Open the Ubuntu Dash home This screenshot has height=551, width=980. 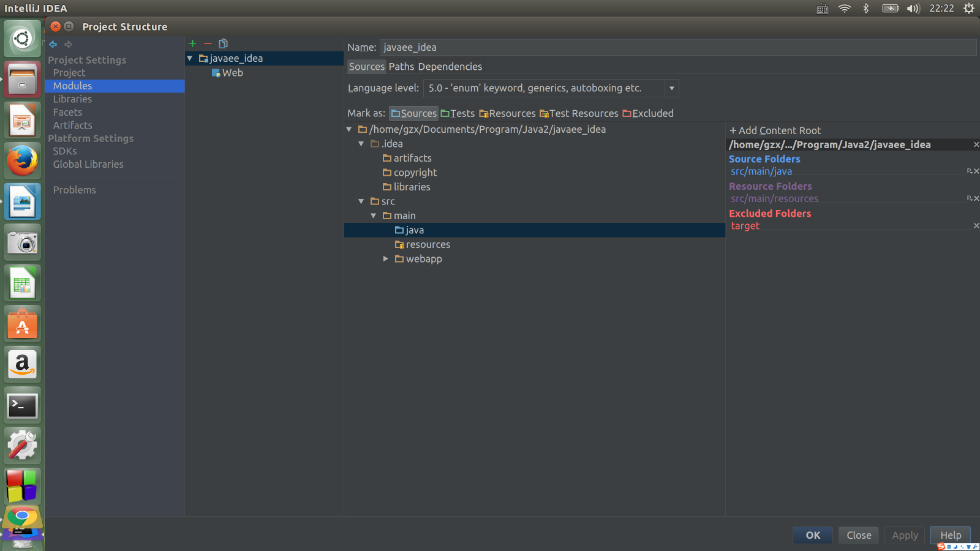23,38
